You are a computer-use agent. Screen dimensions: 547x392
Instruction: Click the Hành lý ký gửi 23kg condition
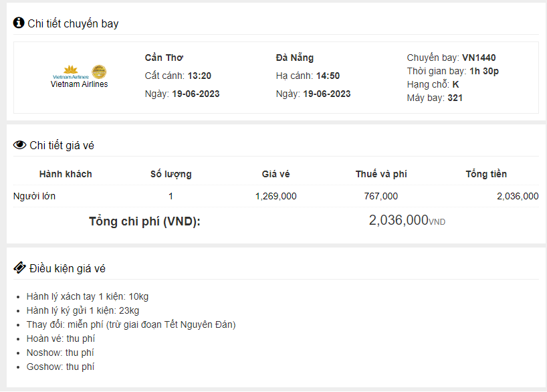[x=82, y=310]
